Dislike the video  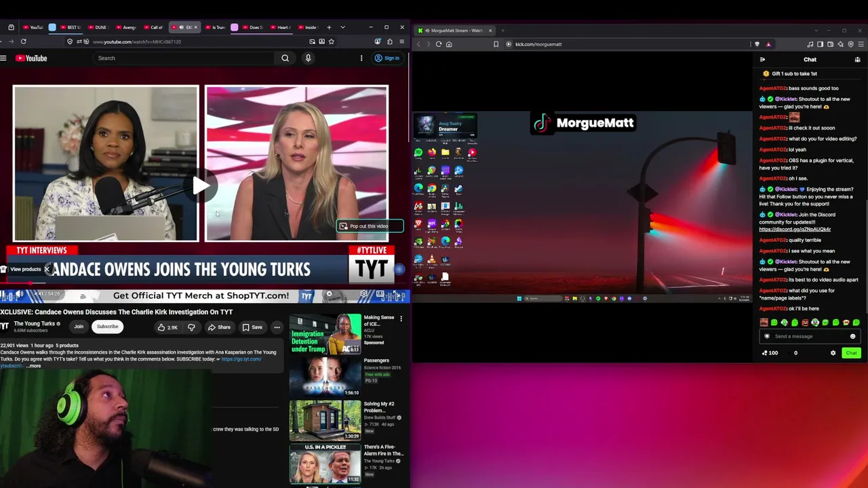coord(191,328)
